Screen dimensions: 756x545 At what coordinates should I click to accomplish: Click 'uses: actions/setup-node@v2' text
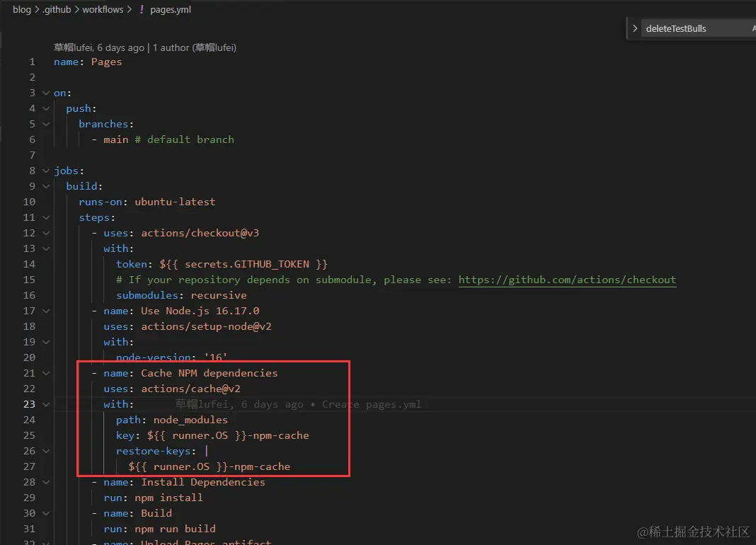pyautogui.click(x=188, y=326)
